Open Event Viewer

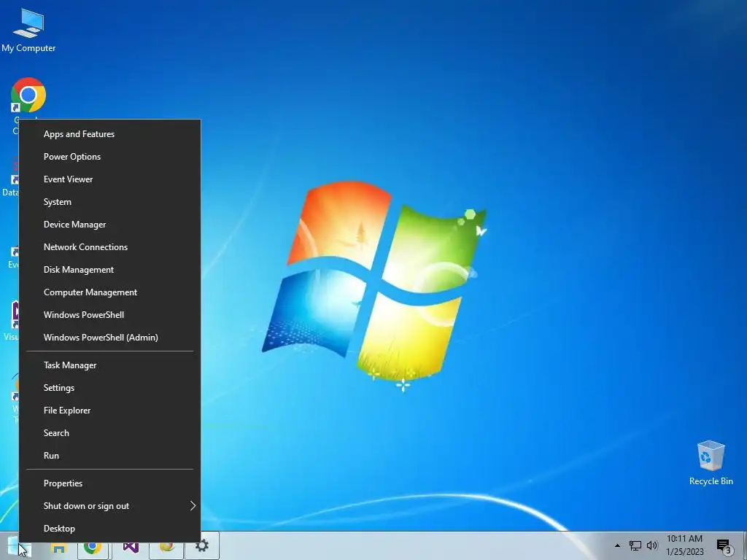pos(109,179)
